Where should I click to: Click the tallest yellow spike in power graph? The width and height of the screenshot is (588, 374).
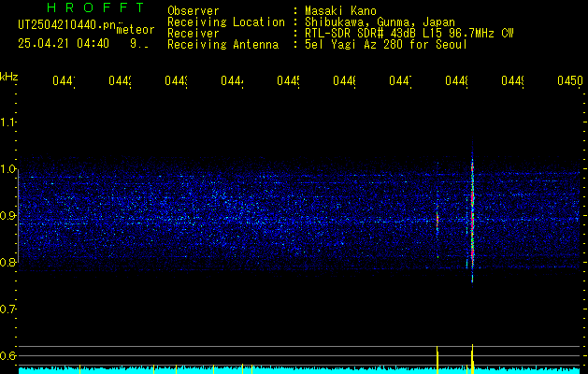(x=472, y=359)
